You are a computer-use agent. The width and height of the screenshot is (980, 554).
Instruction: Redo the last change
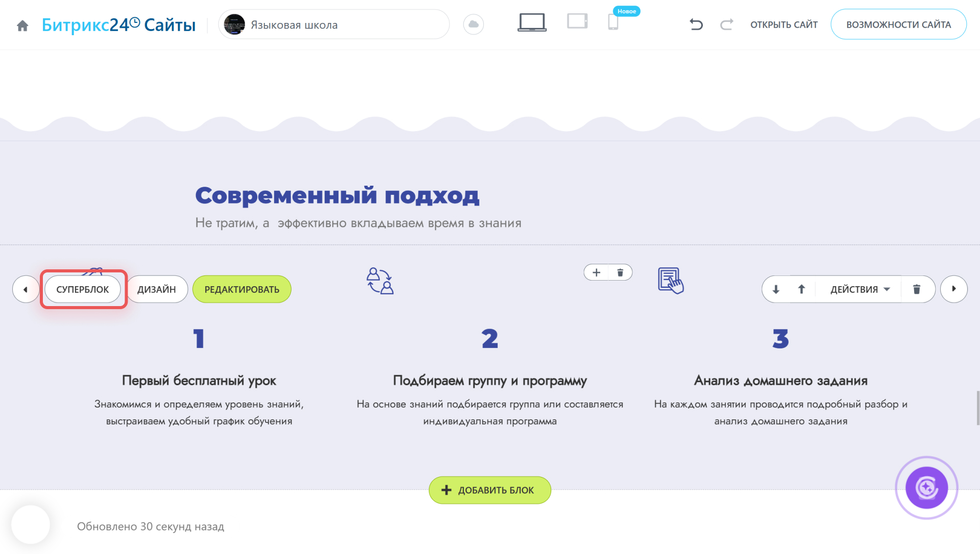pyautogui.click(x=726, y=24)
